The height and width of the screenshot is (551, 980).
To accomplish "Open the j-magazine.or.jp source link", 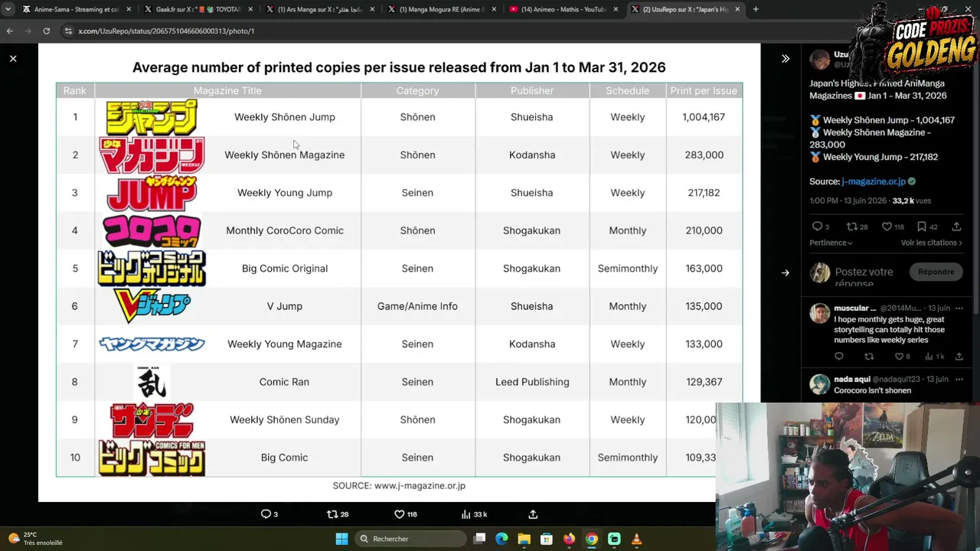I will [x=874, y=181].
